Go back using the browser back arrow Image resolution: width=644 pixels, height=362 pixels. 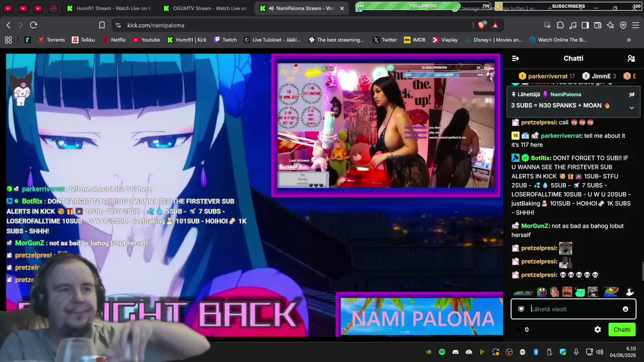coord(9,25)
